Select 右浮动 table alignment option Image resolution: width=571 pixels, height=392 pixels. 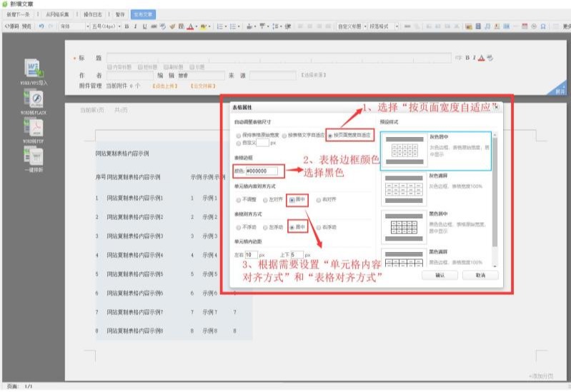[319, 227]
